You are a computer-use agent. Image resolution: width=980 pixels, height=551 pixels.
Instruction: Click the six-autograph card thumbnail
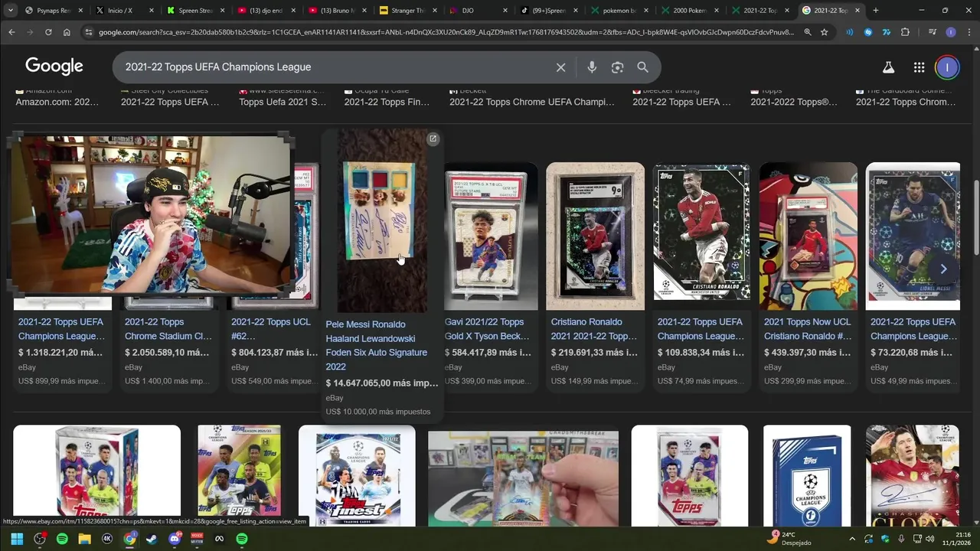(381, 220)
